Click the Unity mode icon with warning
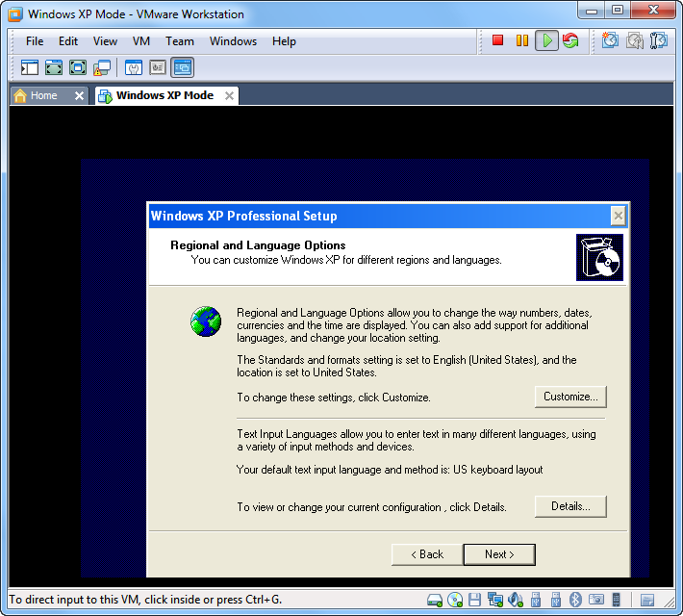The height and width of the screenshot is (616, 683). [102, 67]
